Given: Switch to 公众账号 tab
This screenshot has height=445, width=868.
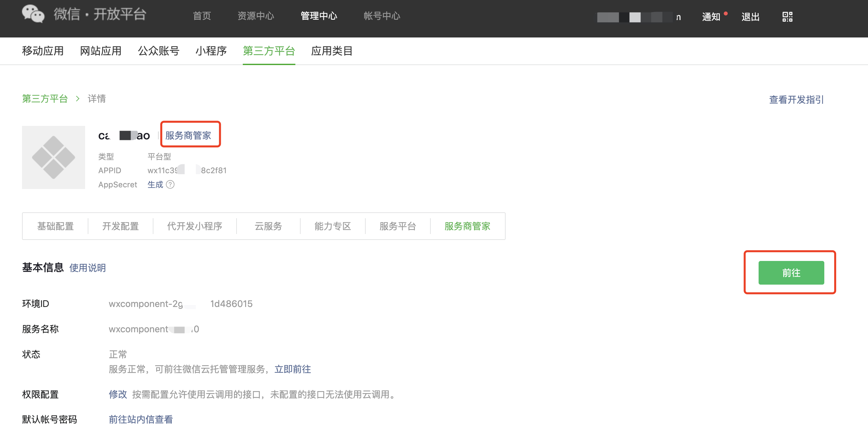Looking at the screenshot, I should pos(159,51).
